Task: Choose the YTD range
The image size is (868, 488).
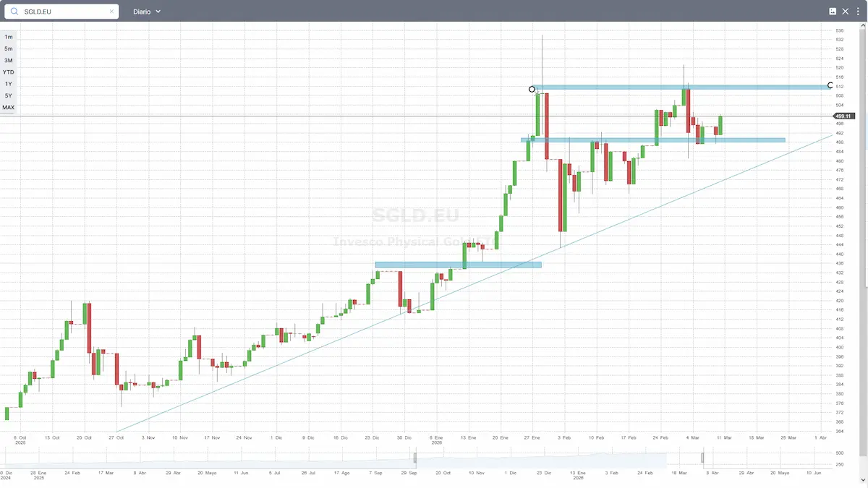Action: [x=9, y=72]
